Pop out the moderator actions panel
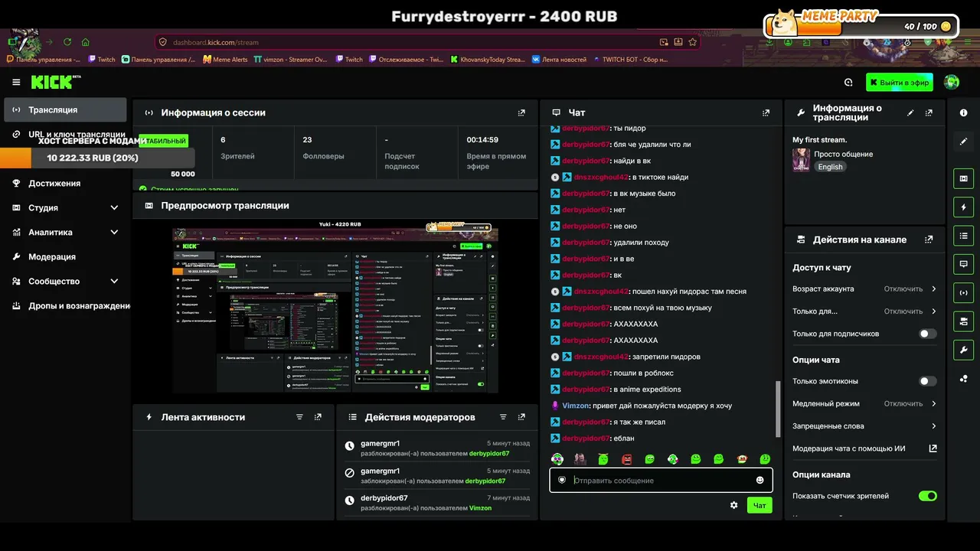Screen dimensions: 980x551 click(x=521, y=417)
